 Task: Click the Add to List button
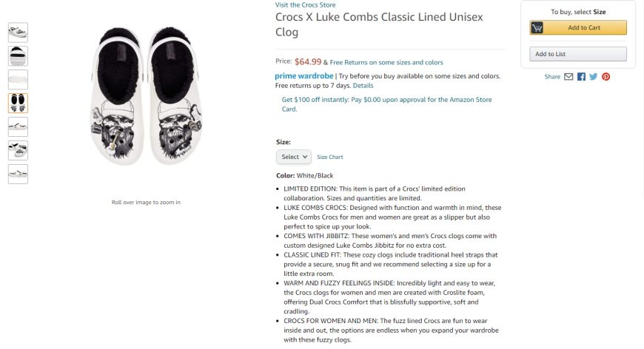[578, 54]
